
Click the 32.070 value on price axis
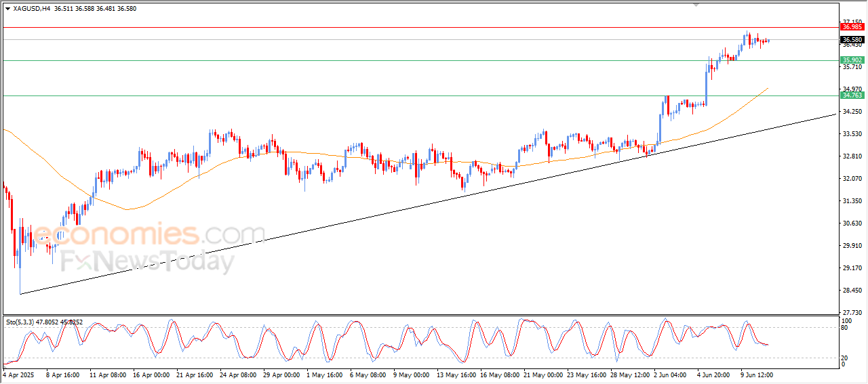click(x=852, y=179)
